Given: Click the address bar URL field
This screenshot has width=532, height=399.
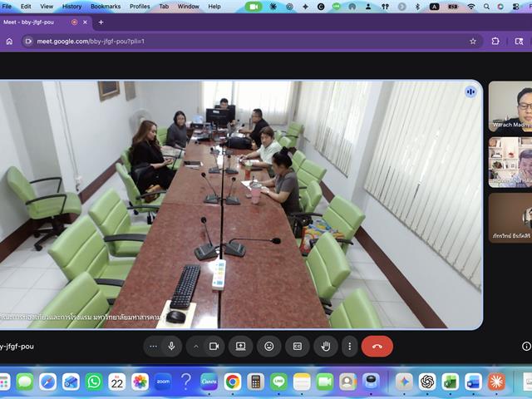Looking at the screenshot, I should click(x=251, y=41).
